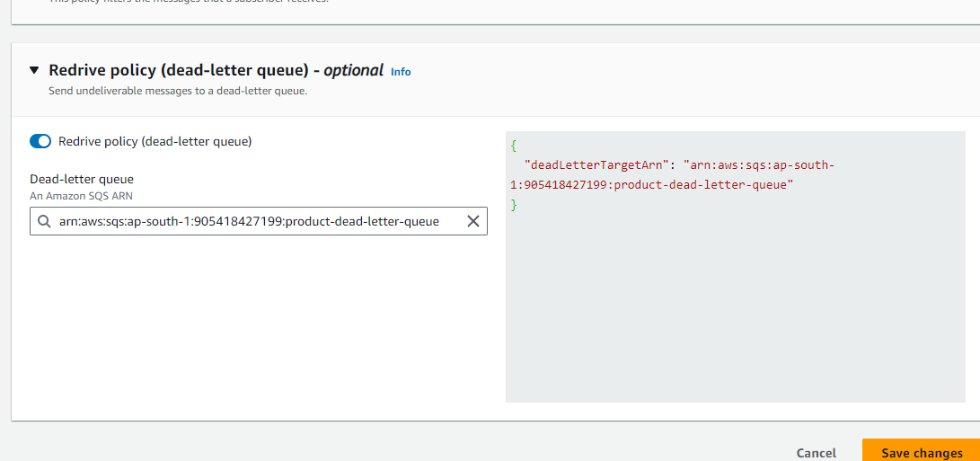Collapse the Redrive policy section triangle
Screen dimensions: 980x461
pyautogui.click(x=34, y=70)
